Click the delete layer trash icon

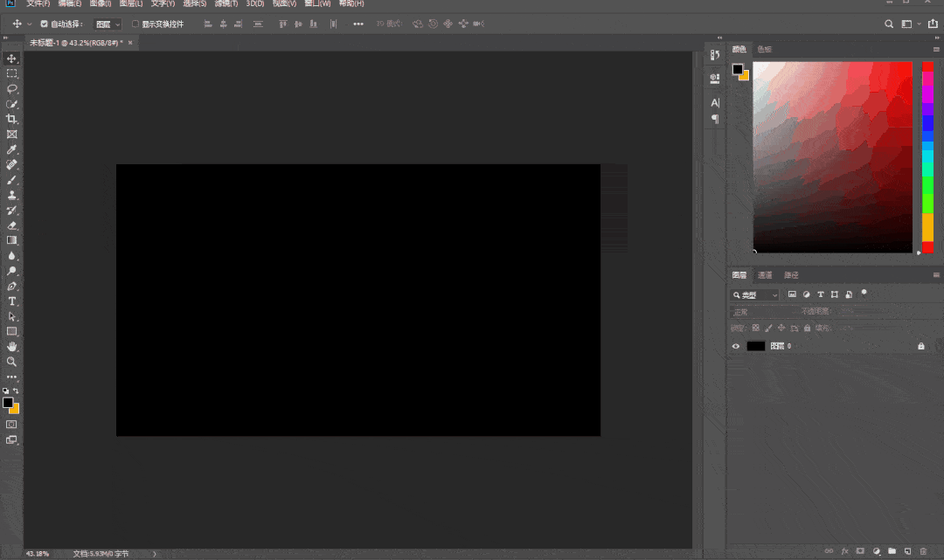(923, 551)
